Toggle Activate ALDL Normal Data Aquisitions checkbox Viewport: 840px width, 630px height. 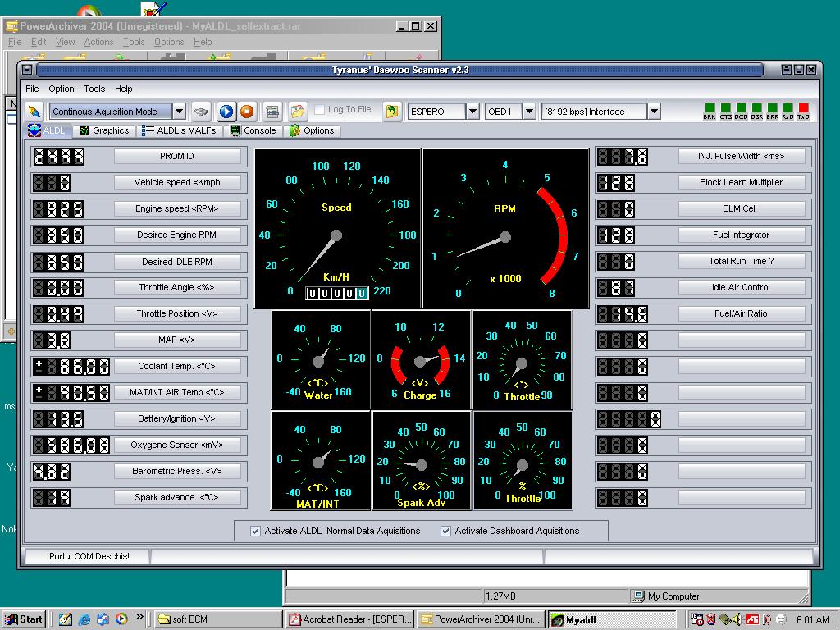coord(256,531)
